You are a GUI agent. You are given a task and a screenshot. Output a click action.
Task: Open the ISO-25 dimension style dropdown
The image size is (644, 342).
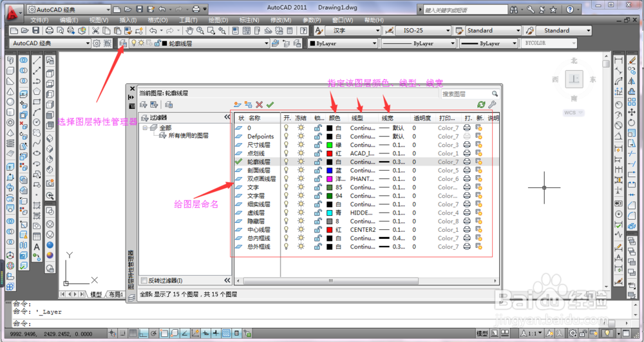pyautogui.click(x=448, y=30)
